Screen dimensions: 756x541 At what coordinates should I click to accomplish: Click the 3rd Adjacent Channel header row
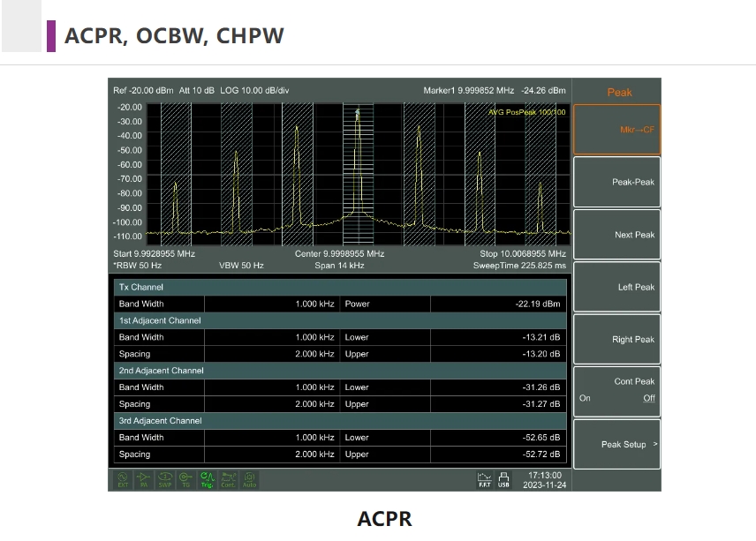(340, 421)
